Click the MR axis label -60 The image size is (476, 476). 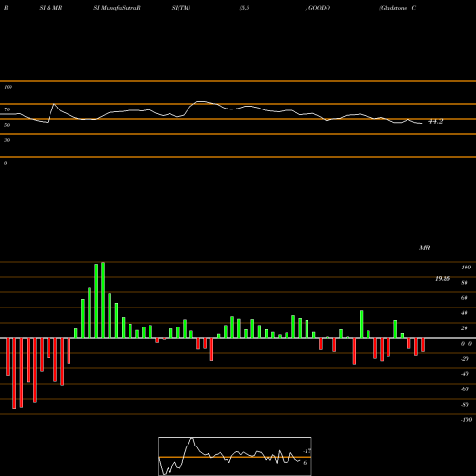pyautogui.click(x=465, y=389)
